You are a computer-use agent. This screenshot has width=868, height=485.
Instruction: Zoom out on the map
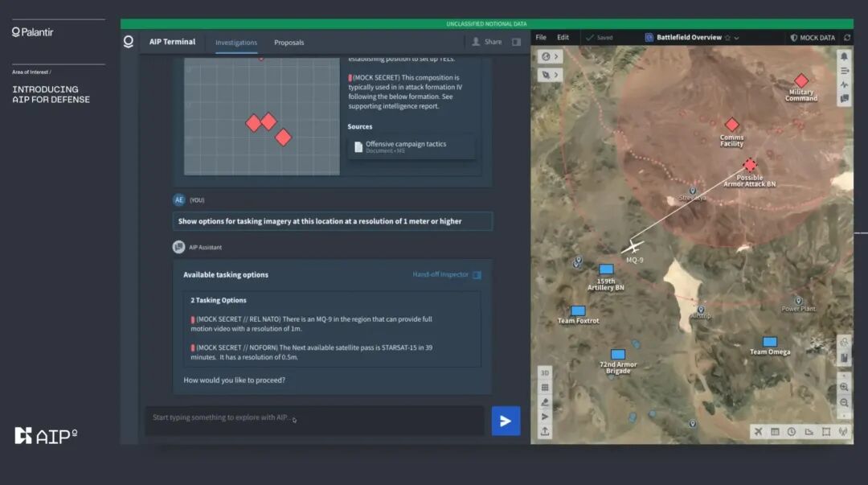tap(844, 402)
